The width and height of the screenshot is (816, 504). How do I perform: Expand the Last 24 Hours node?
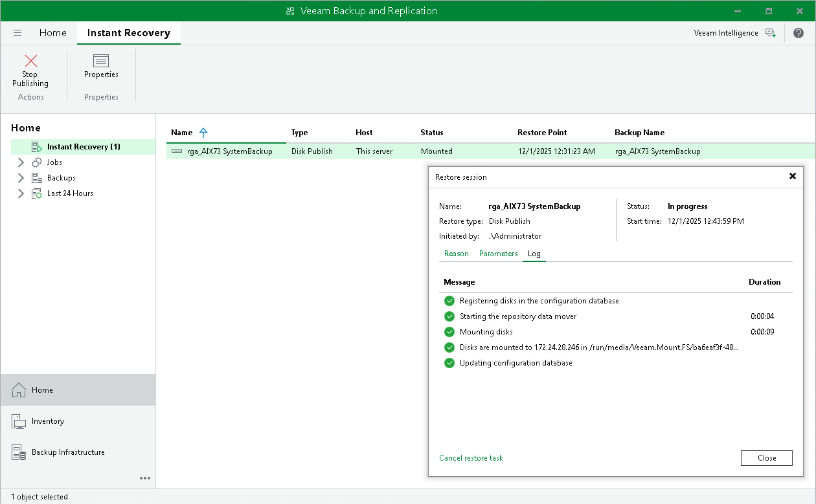click(x=20, y=193)
